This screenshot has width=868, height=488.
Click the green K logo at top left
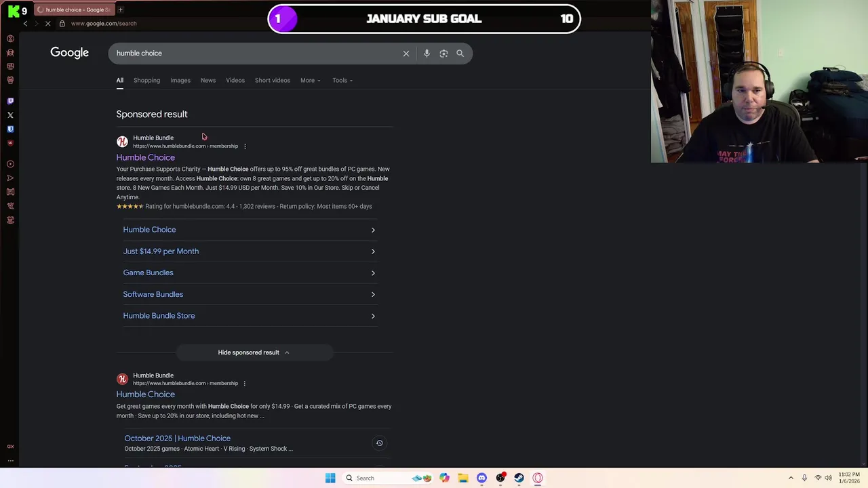(x=14, y=10)
